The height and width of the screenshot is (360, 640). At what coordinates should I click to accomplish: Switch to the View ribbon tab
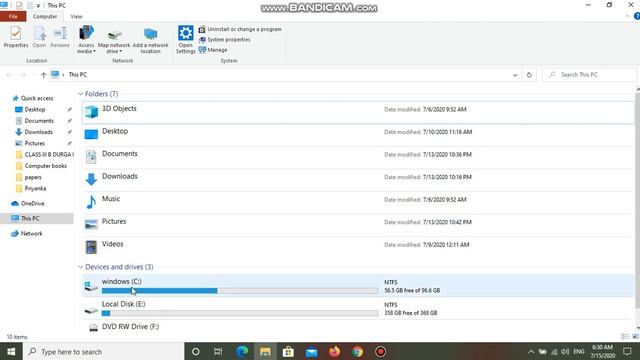pyautogui.click(x=76, y=16)
